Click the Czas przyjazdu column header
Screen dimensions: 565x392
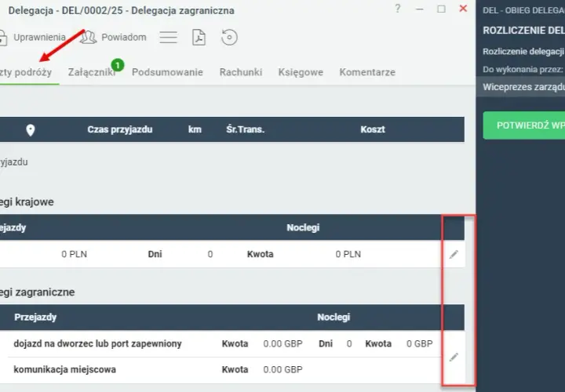pos(120,129)
